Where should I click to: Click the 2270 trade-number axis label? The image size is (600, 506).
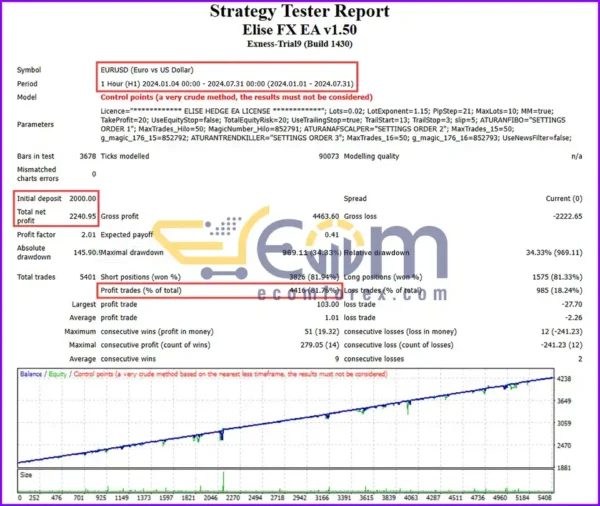[x=233, y=498]
